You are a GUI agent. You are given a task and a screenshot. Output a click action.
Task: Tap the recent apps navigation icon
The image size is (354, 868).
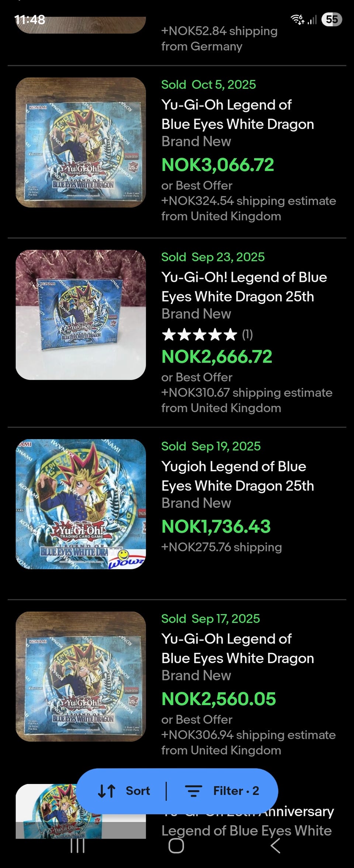77,846
